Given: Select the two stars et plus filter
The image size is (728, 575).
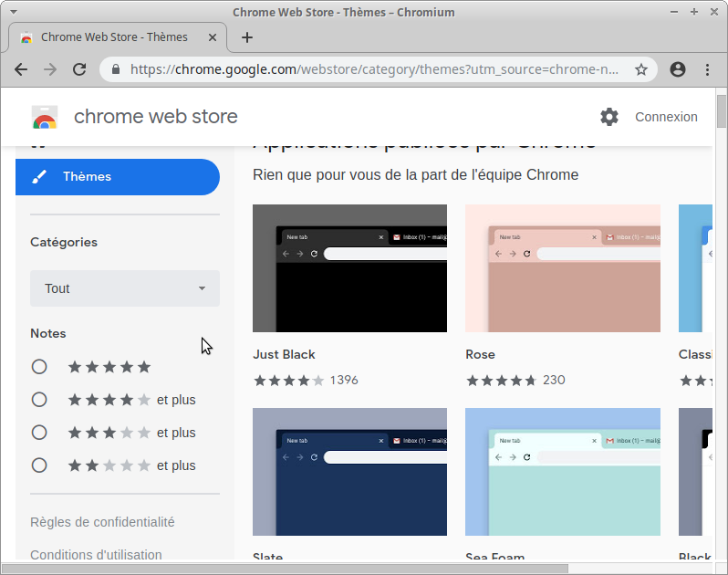Looking at the screenshot, I should [x=39, y=465].
